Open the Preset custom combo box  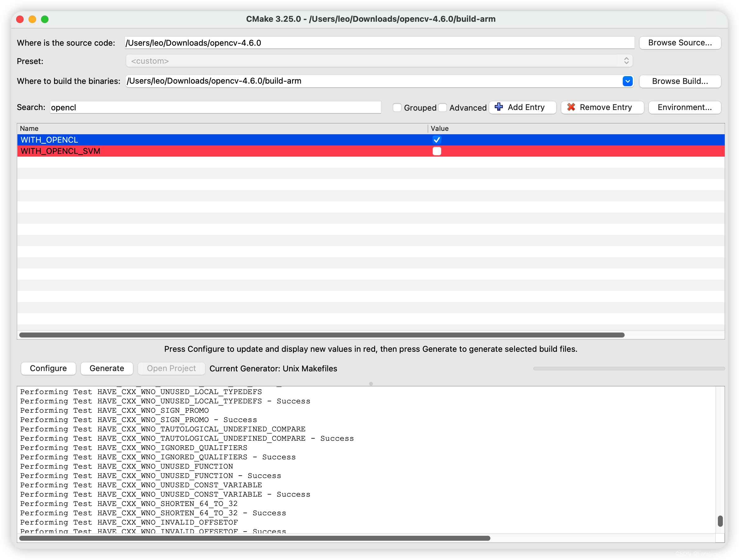pos(379,61)
